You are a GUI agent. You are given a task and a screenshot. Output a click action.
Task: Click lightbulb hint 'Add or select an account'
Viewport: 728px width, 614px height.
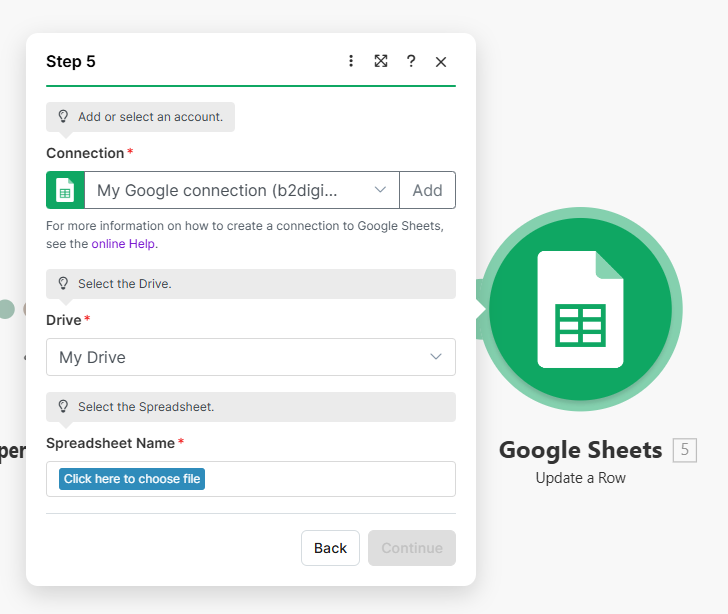coord(140,117)
